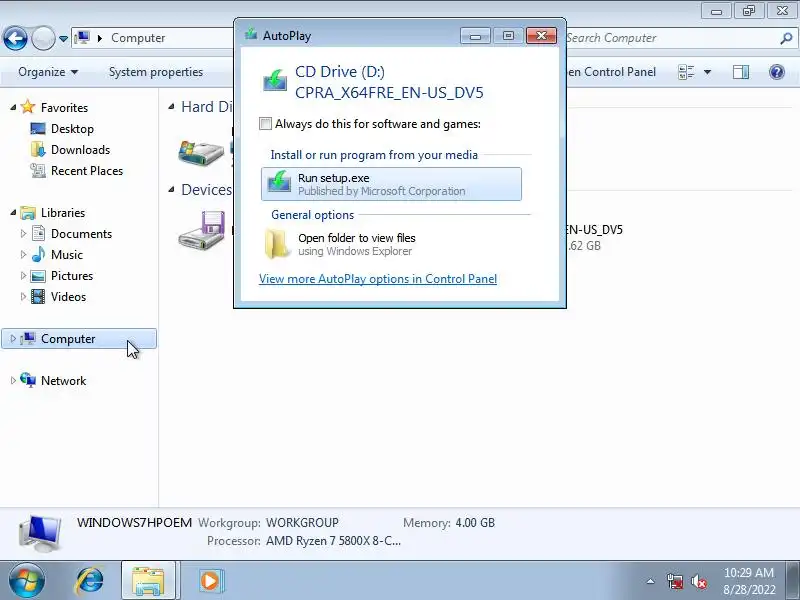This screenshot has width=800, height=600.
Task: Click the Back navigation arrow in Explorer
Action: [15, 38]
